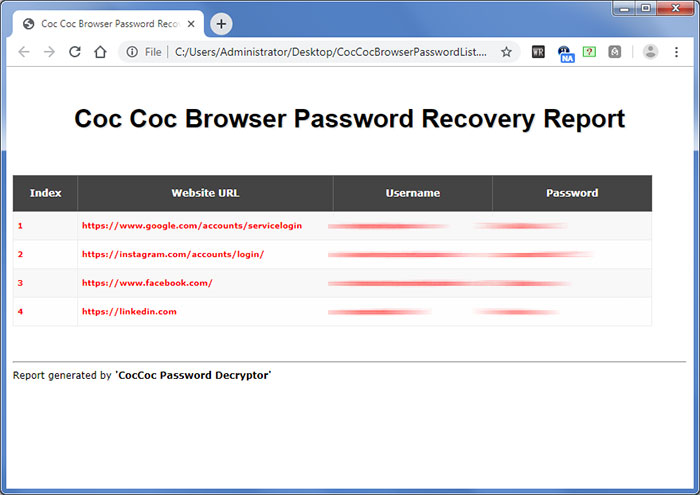Open Chrome's three-dot menu

click(x=677, y=52)
